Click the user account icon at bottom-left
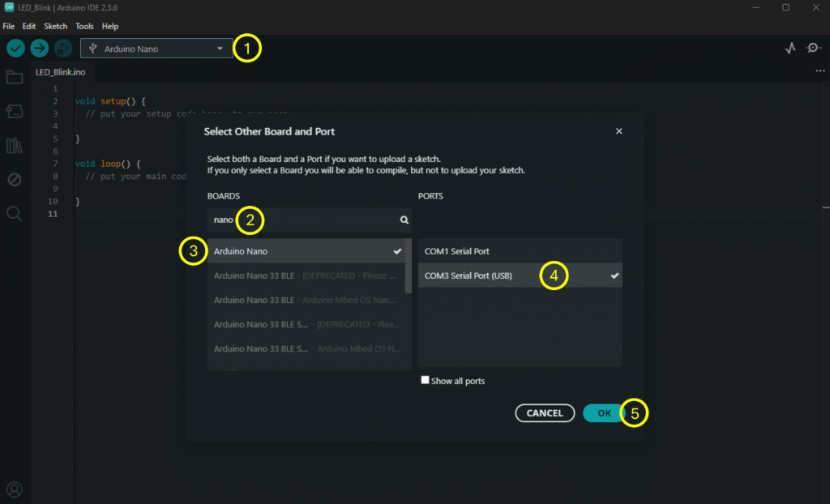 tap(15, 489)
